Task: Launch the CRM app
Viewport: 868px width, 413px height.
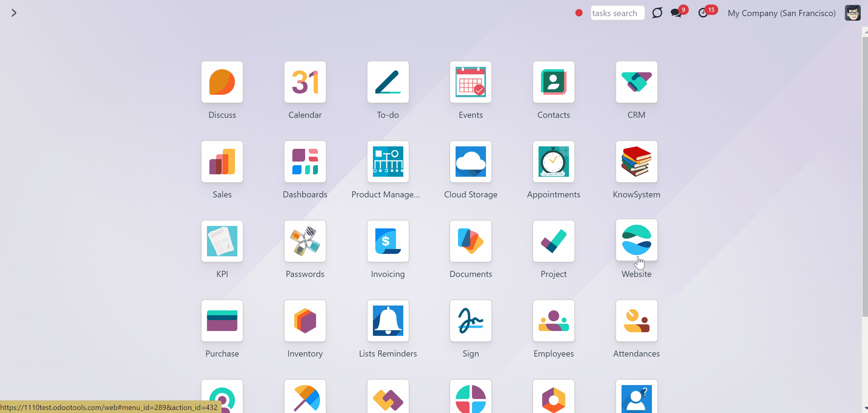Action: point(636,82)
